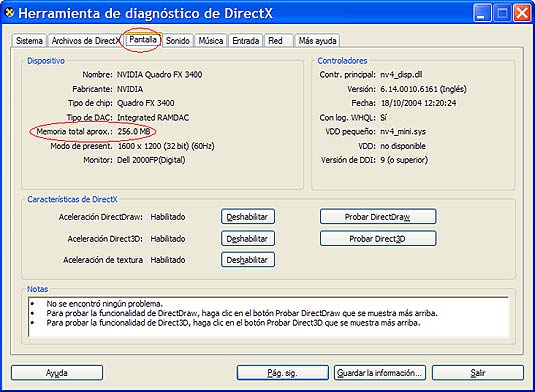
Task: Run the Probar Direct3D test
Action: (378, 238)
